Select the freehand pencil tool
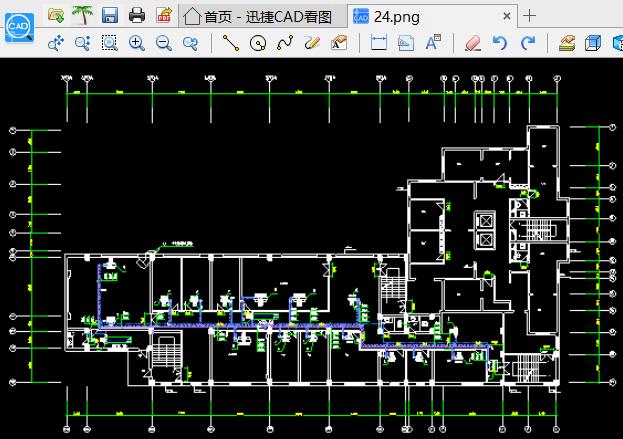This screenshot has height=439, width=623. tap(312, 43)
